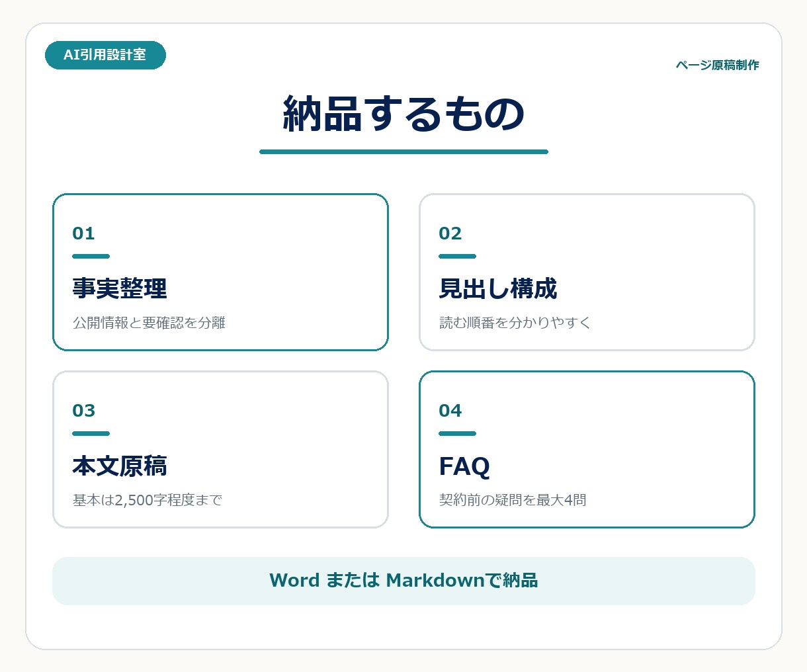The height and width of the screenshot is (672, 807).
Task: Open the 事実整理 card
Action: pyautogui.click(x=220, y=272)
